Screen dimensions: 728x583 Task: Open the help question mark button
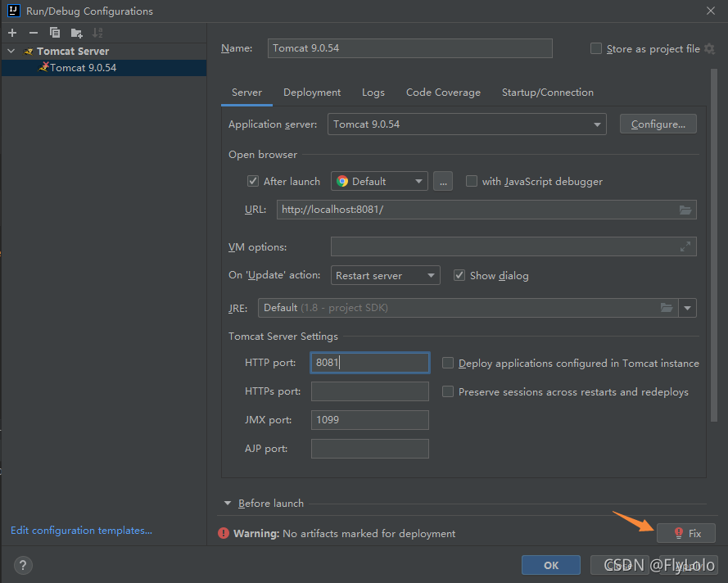click(x=23, y=565)
